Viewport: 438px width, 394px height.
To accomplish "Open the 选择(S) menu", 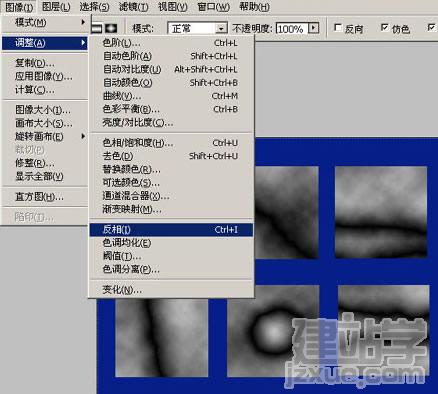I will pyautogui.click(x=94, y=7).
